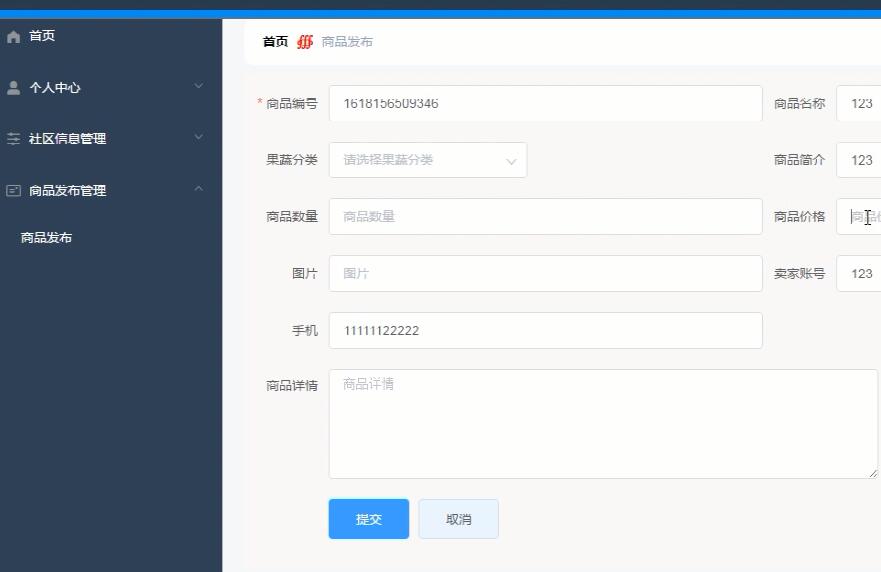Click the 取消 button

[458, 519]
